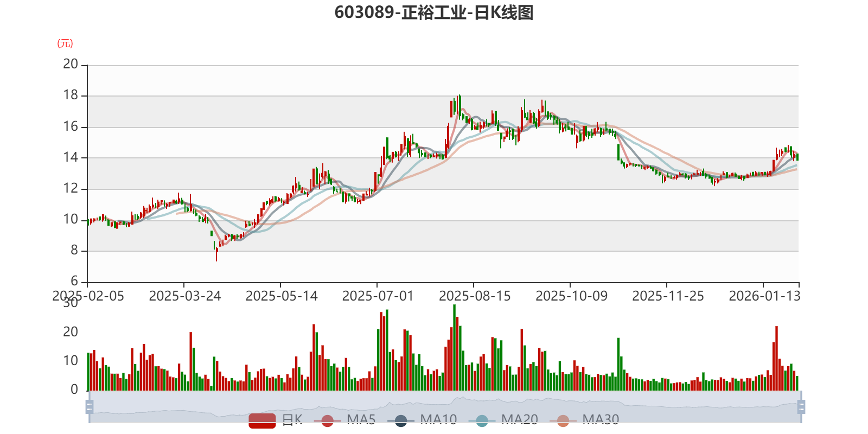868x434 pixels.
Task: Select the 2025-05-14 date axis label
Action: coord(282,296)
